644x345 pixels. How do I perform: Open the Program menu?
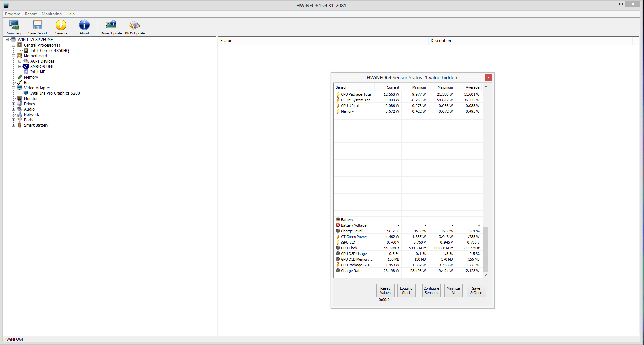(13, 14)
